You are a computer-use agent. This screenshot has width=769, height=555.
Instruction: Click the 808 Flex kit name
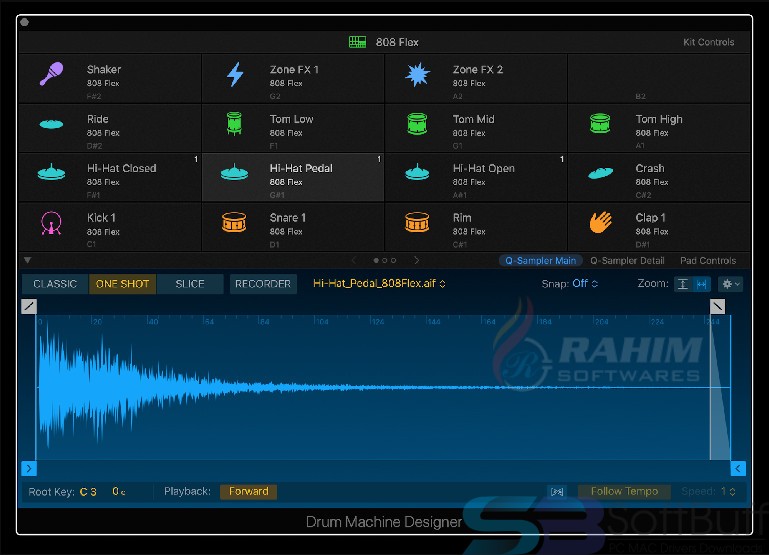click(x=397, y=42)
